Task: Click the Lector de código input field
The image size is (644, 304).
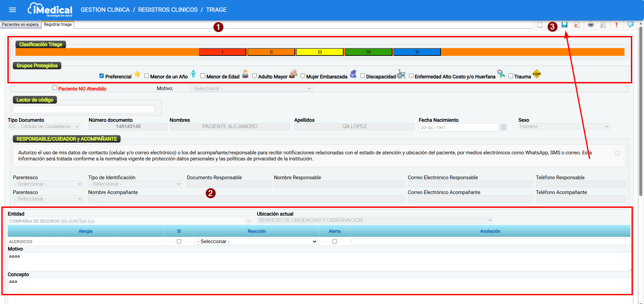Action: point(84,109)
